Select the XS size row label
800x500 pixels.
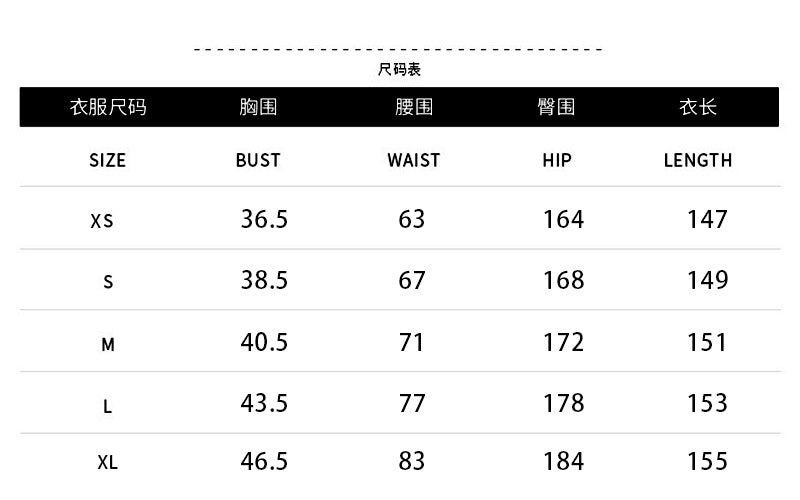102,221
